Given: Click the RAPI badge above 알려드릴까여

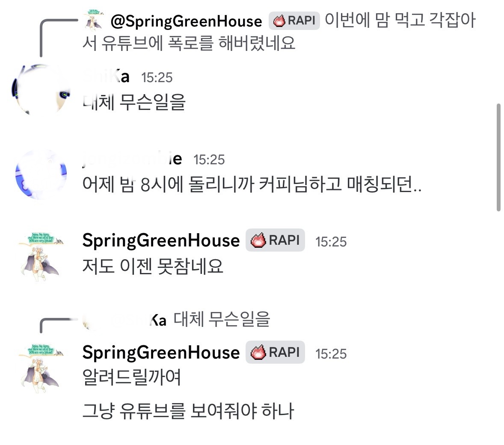Looking at the screenshot, I should click(x=275, y=353).
